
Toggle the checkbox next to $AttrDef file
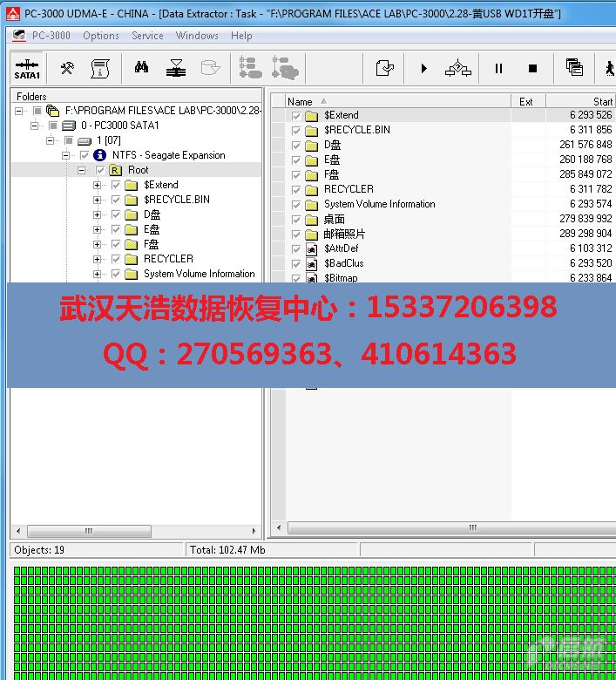click(296, 248)
